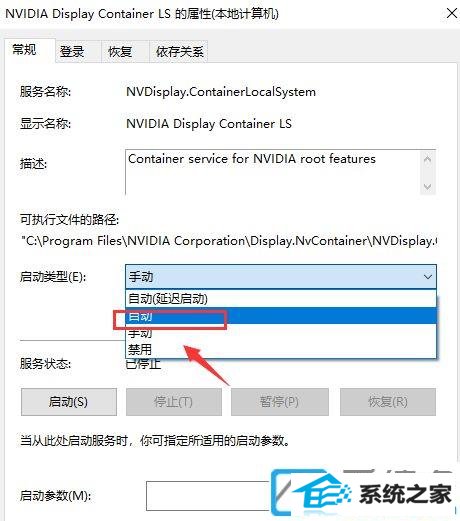This screenshot has width=460, height=521.
Task: Click the executable path text
Action: coord(230,241)
